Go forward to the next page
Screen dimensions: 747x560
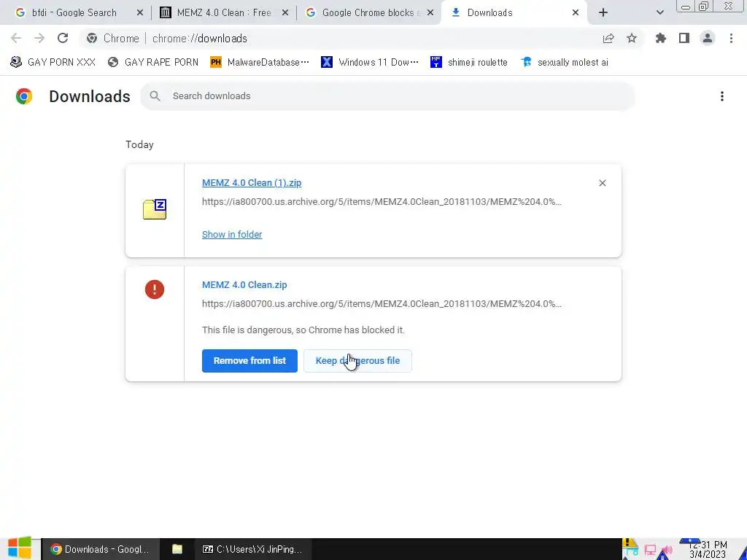[x=39, y=38]
